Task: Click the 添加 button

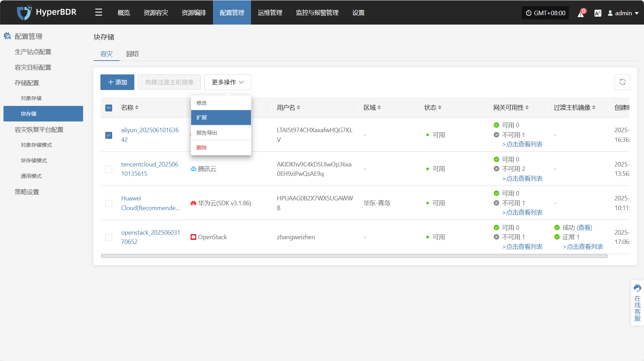Action: point(117,82)
